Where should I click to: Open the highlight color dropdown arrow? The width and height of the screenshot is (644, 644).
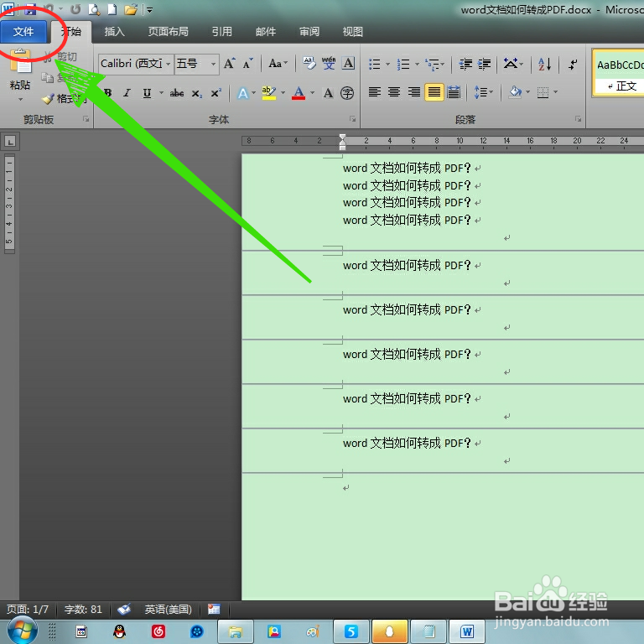pos(283,93)
